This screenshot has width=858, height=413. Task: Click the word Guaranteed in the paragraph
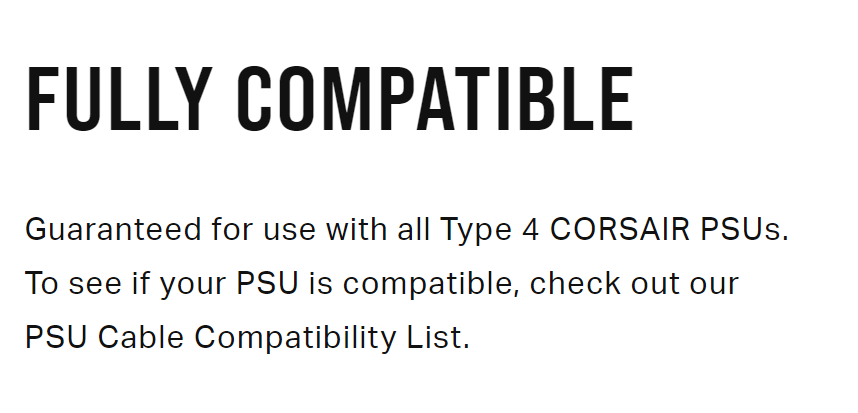[x=113, y=229]
